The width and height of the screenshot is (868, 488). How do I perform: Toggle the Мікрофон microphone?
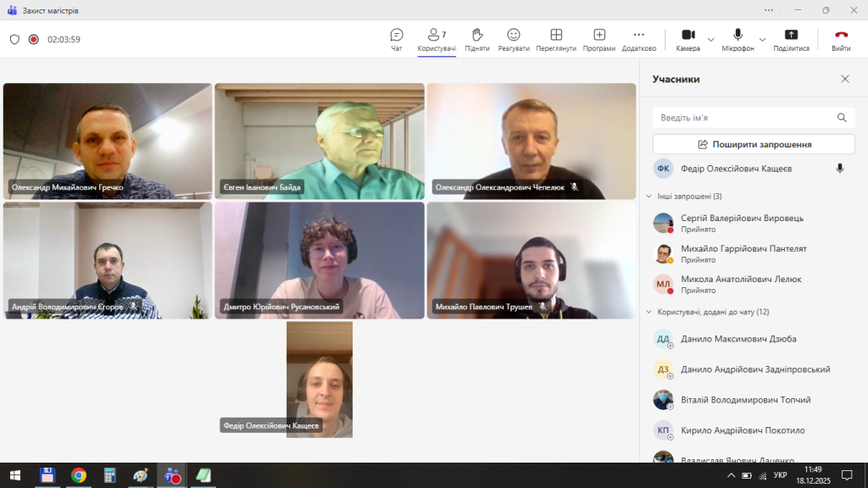pyautogui.click(x=738, y=40)
